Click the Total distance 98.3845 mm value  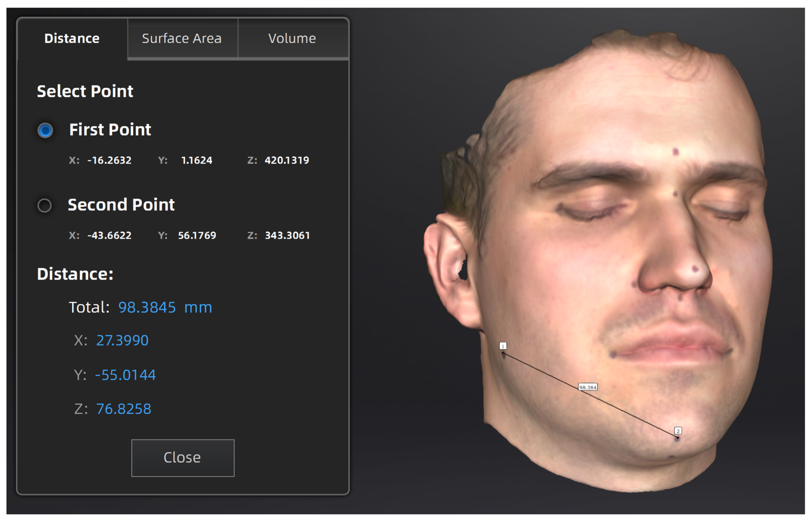[165, 307]
